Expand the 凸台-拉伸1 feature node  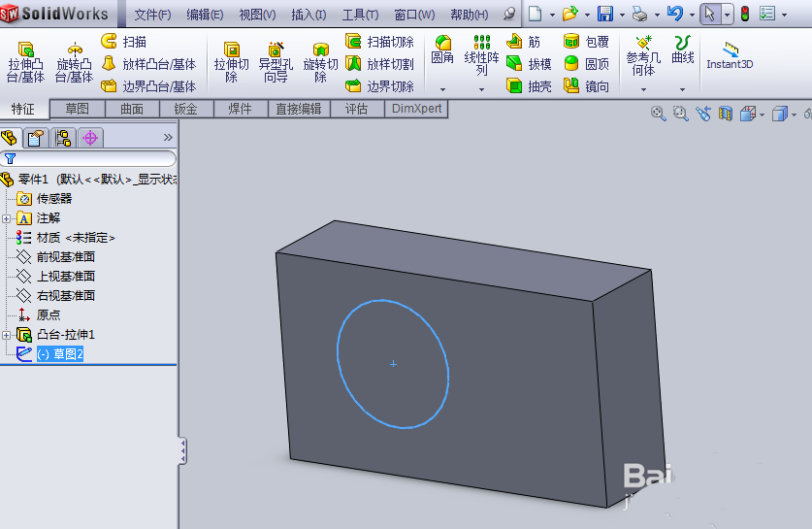point(6,335)
